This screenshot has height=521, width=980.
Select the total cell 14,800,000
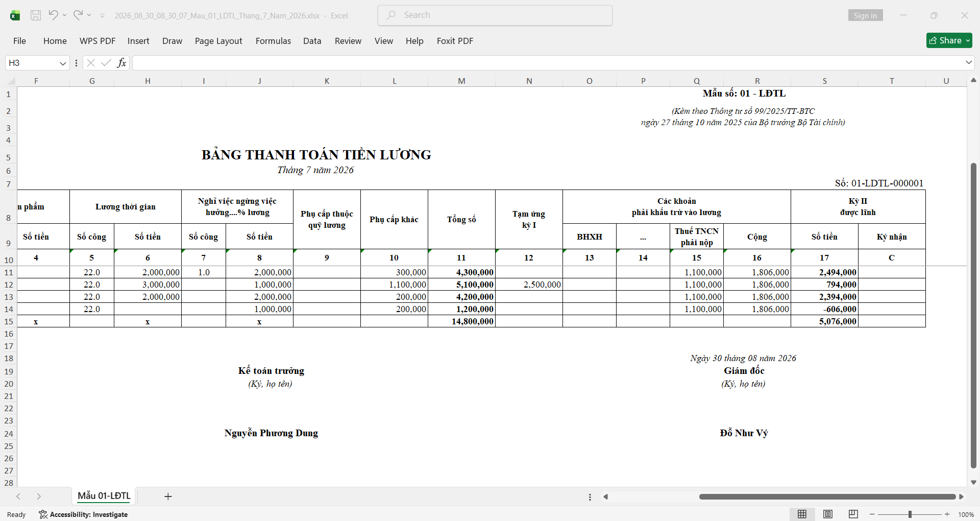click(x=461, y=321)
